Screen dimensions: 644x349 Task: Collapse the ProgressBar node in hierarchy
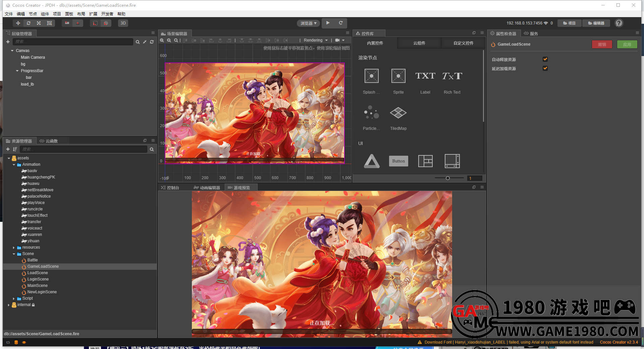click(x=17, y=71)
